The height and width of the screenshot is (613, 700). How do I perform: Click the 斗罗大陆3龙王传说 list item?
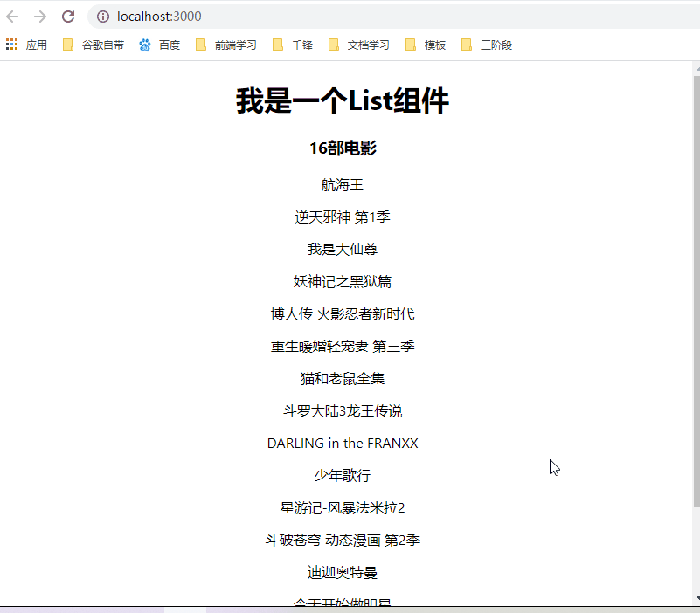click(x=342, y=410)
